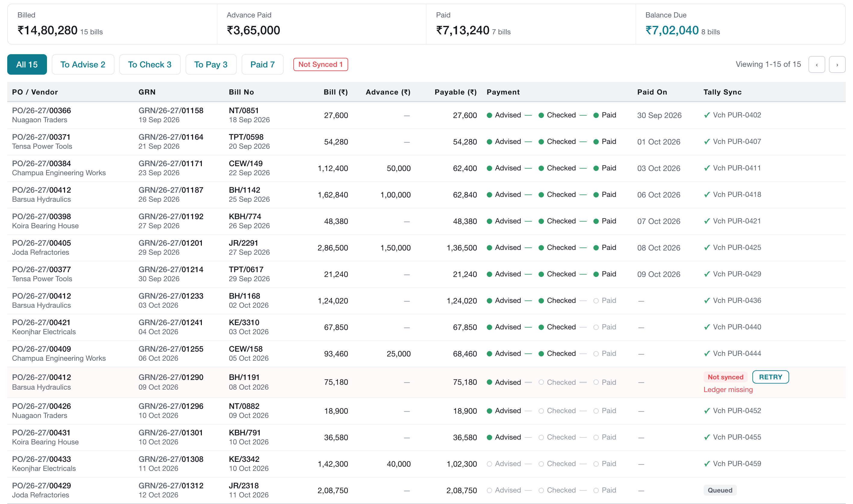Filter bills by Not Synced 1 badge

(x=320, y=64)
